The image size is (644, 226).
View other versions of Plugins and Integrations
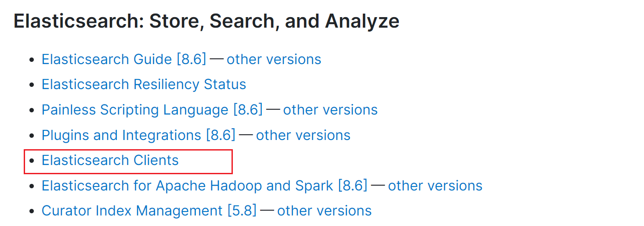point(304,135)
